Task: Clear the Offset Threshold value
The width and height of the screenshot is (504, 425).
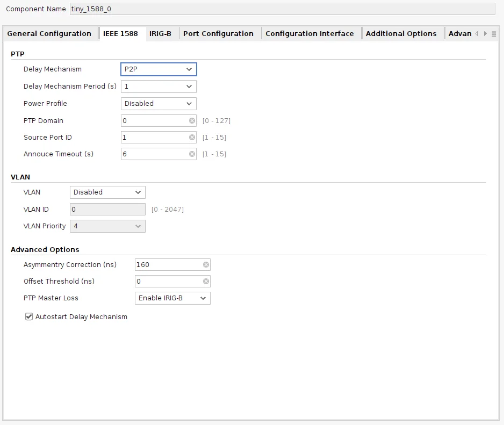Action: 206,282
